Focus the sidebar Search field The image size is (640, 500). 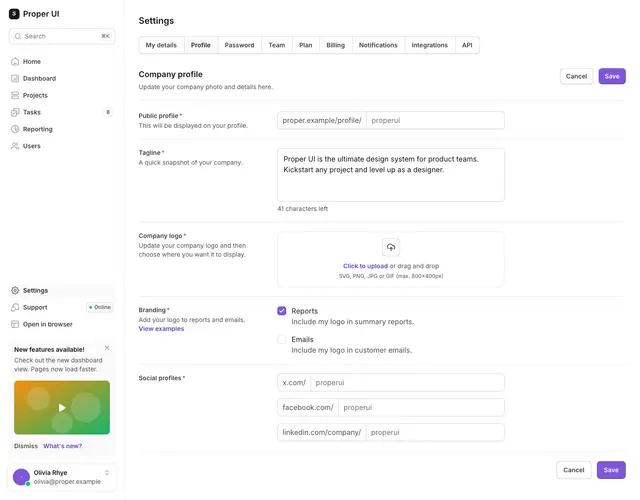point(62,36)
